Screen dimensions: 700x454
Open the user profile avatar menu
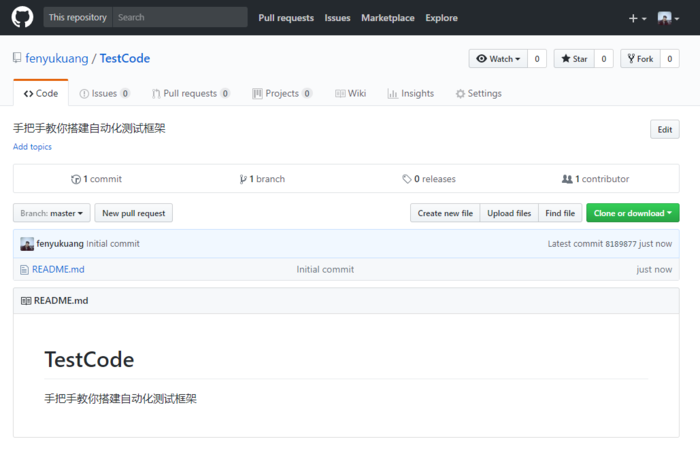[x=668, y=18]
